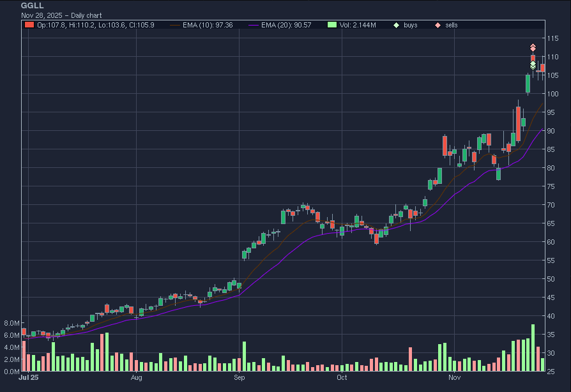This screenshot has height=392, width=571.
Task: Click the sells diamond legend icon
Action: (438, 25)
